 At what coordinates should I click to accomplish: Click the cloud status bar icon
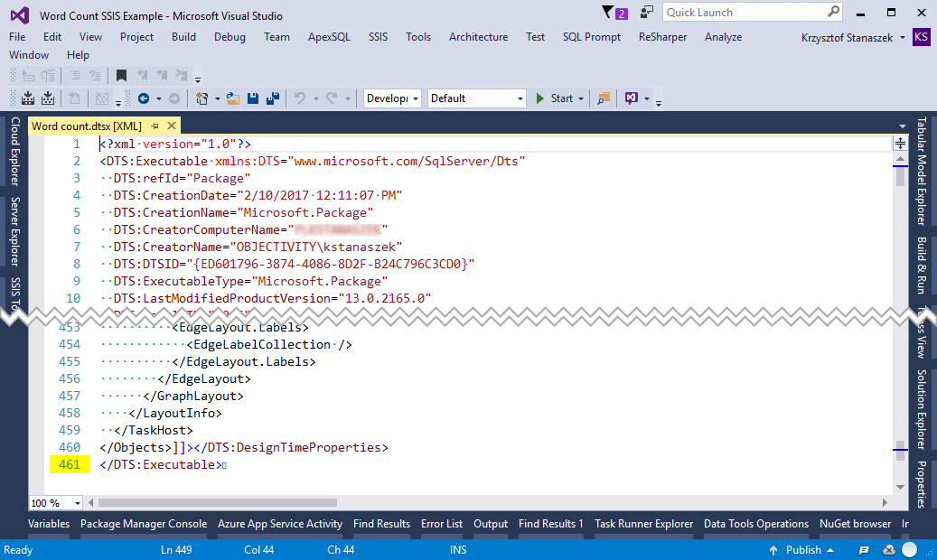[888, 550]
